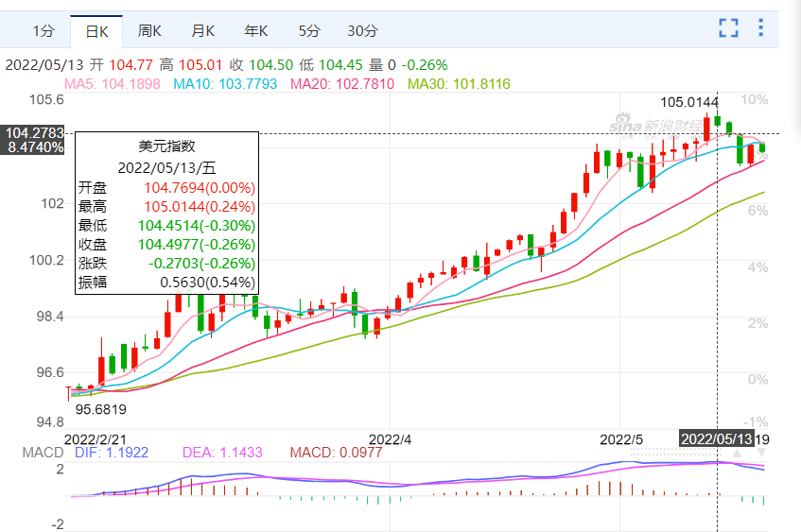Click the 100.2 price axis label
The width and height of the screenshot is (801, 532).
[46, 261]
